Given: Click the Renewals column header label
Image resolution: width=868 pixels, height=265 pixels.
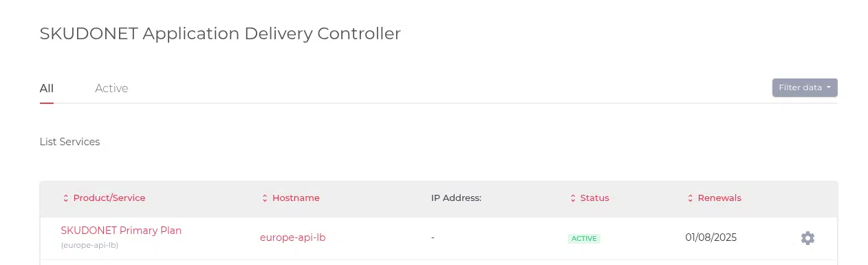Looking at the screenshot, I should 719,198.
